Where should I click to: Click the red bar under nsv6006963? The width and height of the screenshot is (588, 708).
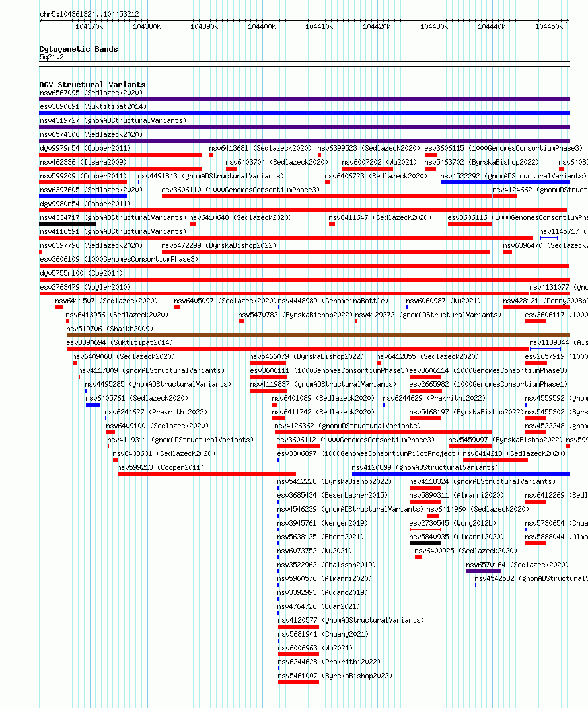(298, 654)
